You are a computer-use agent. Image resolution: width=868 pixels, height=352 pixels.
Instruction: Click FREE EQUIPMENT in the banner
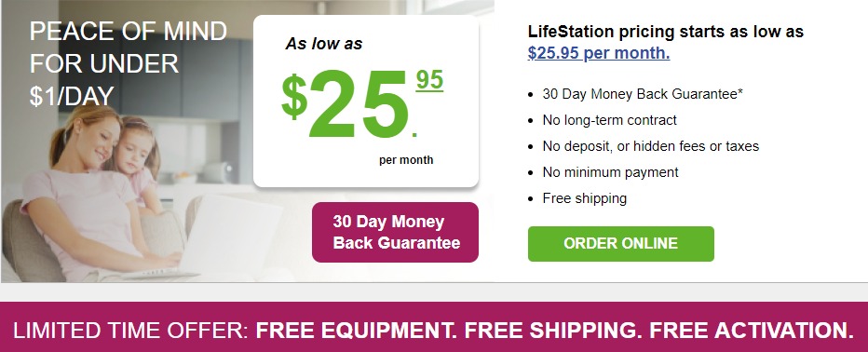pyautogui.click(x=357, y=330)
